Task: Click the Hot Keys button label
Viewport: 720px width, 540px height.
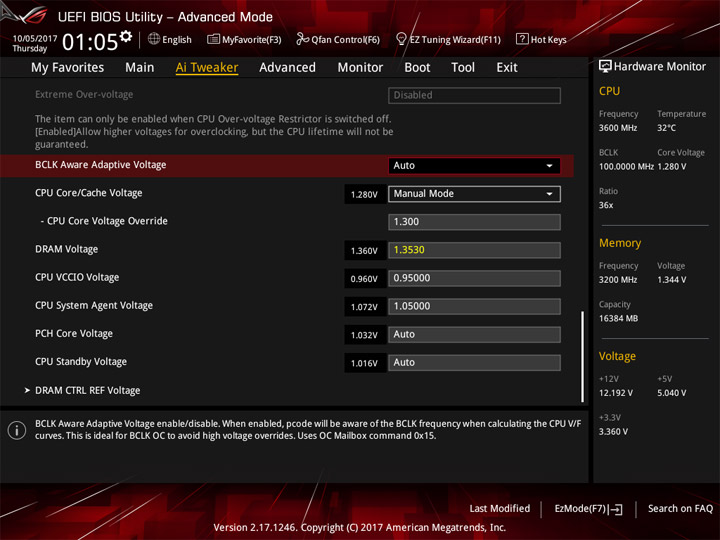Action: tap(548, 40)
